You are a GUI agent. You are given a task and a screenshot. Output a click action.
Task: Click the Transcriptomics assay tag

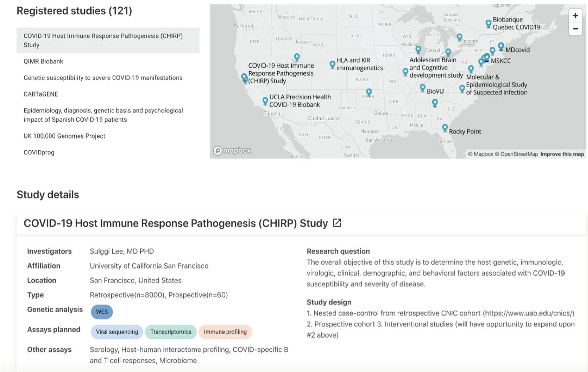[171, 332]
